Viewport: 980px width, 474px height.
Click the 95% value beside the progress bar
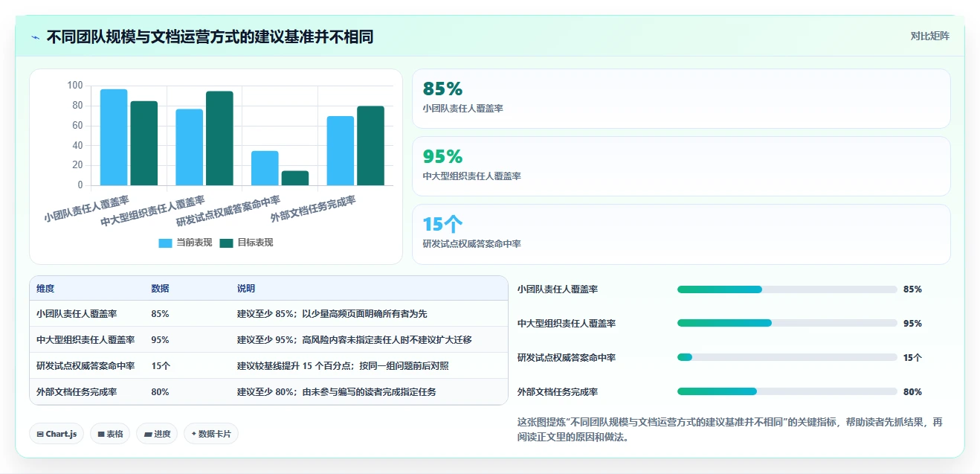(912, 324)
